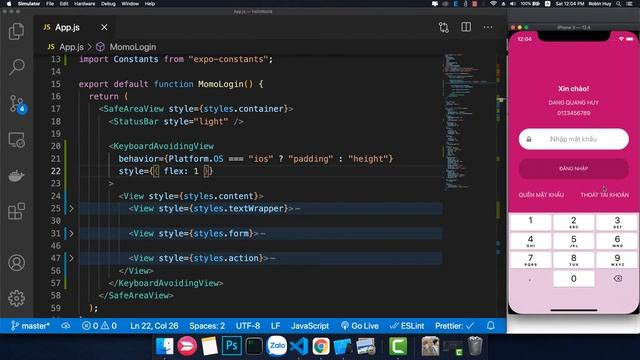Tap the keypad backspace delete key
Image resolution: width=640 pixels, height=360 pixels.
point(618,279)
